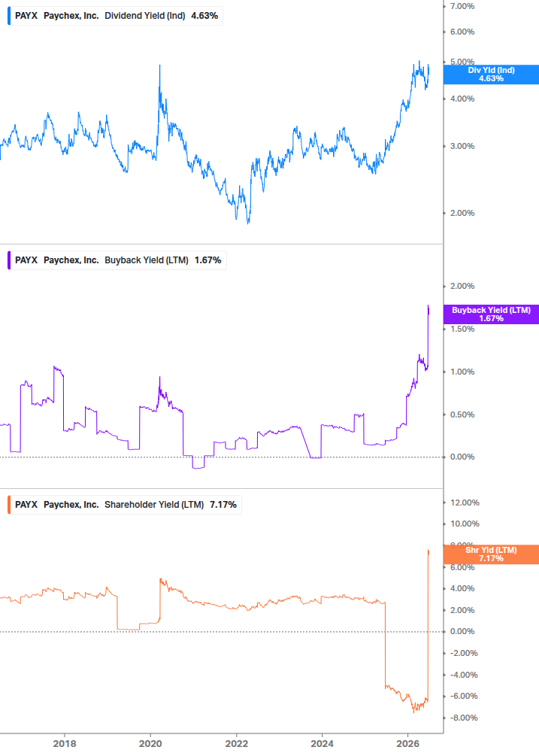Click the 2020 label on the time axis
The width and height of the screenshot is (539, 756).
[x=150, y=744]
